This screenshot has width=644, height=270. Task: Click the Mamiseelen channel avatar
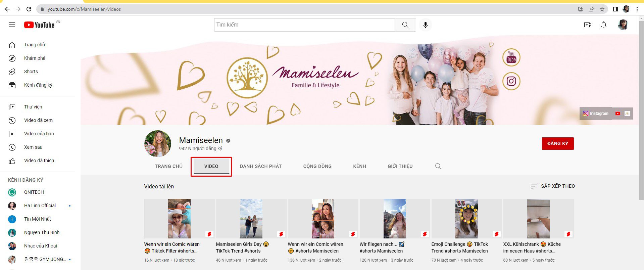click(x=157, y=144)
